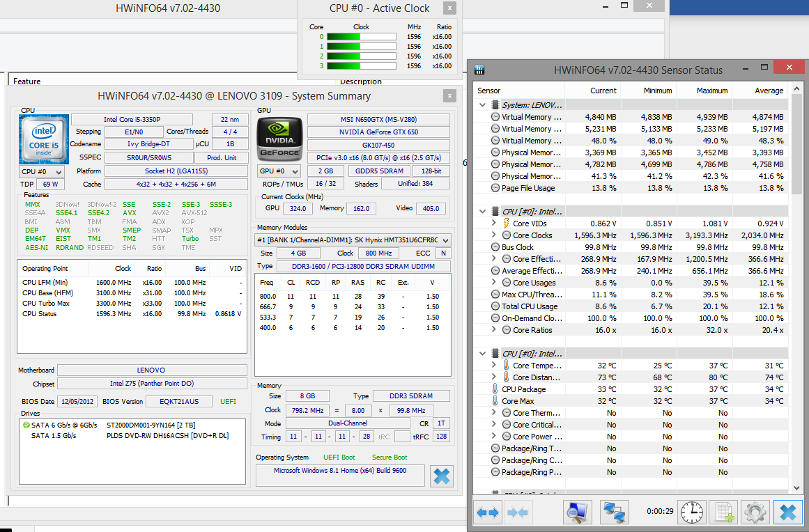
Task: Click the CPU Turbo Max operating point row
Action: point(132,303)
